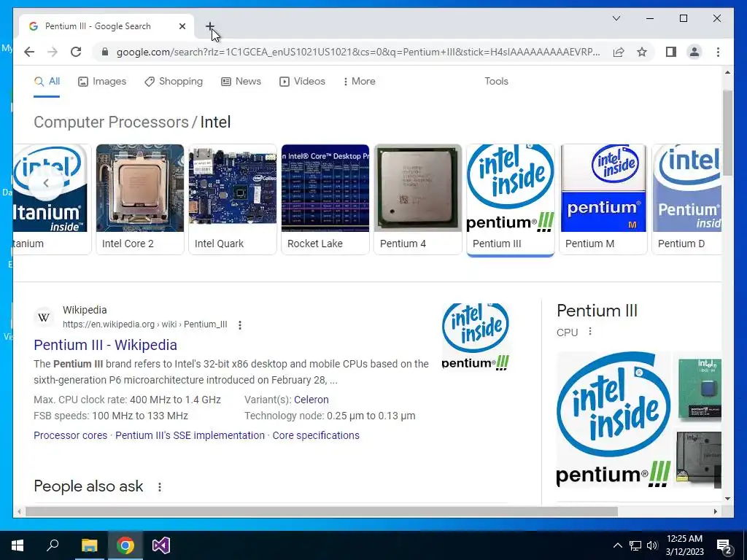Screen dimensions: 747x560
Task: Click Chrome icon in taskbar
Action: tap(125, 545)
